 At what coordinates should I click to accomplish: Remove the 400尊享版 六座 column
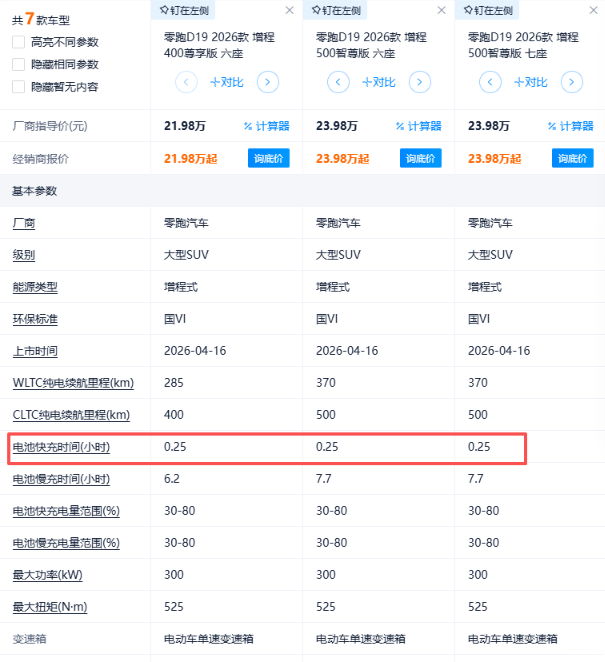(290, 10)
